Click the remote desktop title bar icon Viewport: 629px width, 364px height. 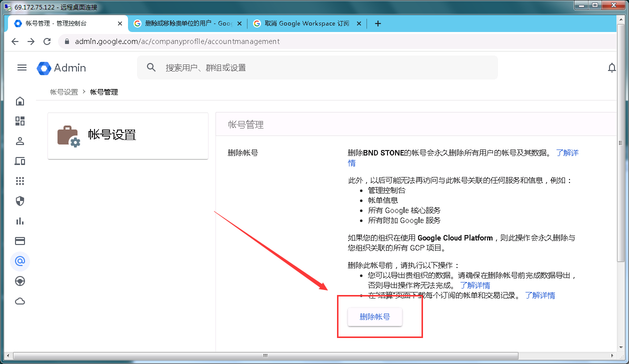8,7
